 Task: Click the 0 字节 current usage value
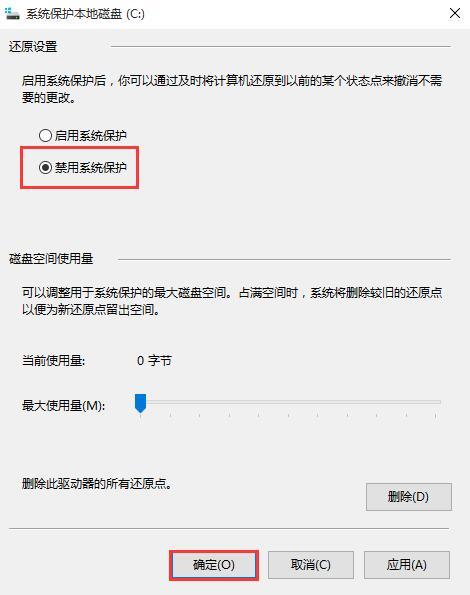154,360
